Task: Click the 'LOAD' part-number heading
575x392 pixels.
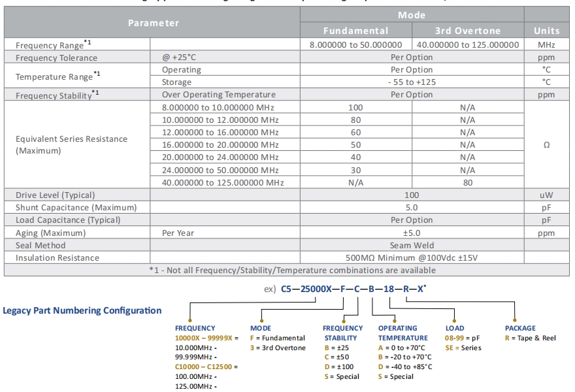Action: [455, 328]
